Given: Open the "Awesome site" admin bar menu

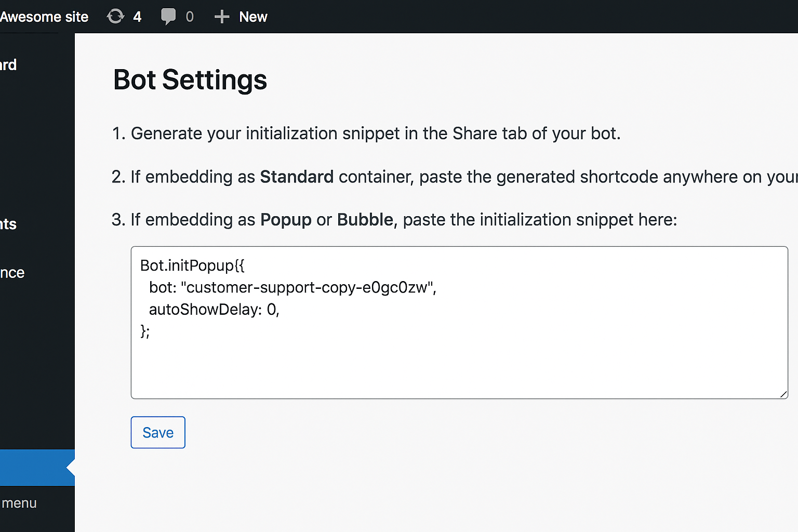Looking at the screenshot, I should 44,16.
